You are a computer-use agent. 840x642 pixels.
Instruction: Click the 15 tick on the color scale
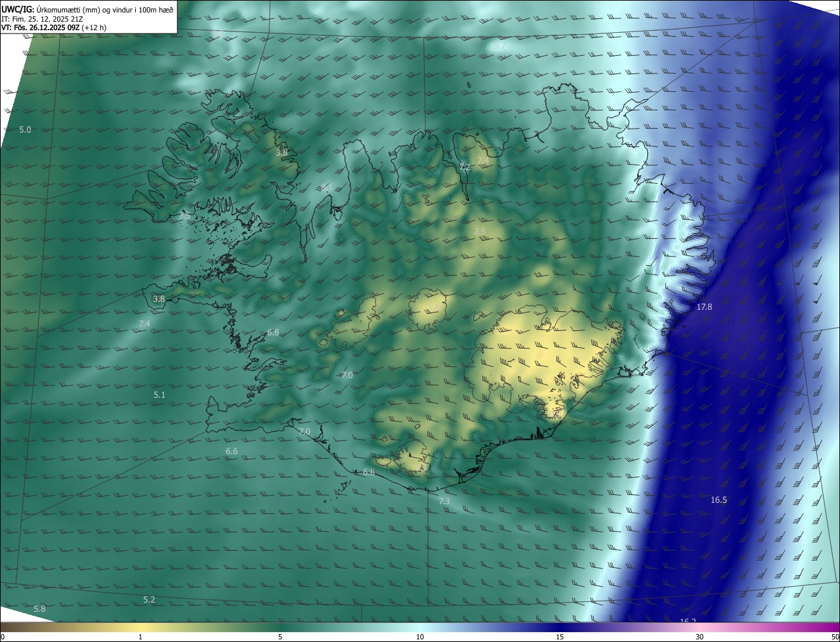click(x=560, y=637)
